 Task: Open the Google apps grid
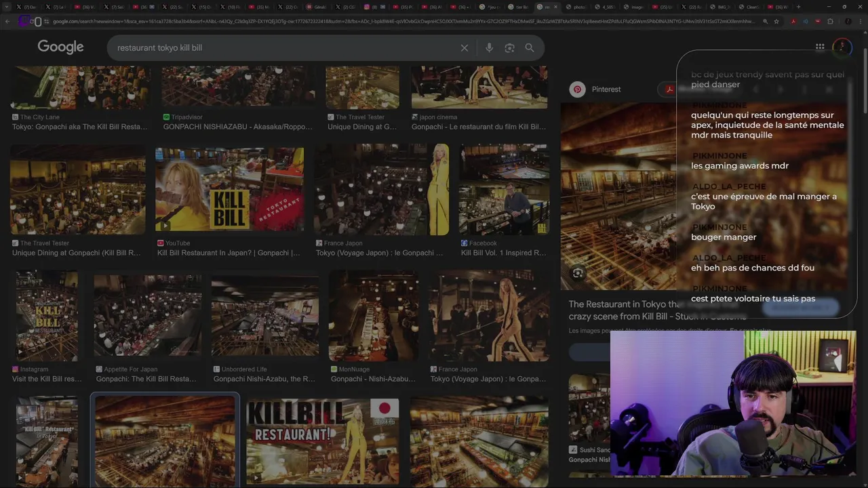coord(820,47)
